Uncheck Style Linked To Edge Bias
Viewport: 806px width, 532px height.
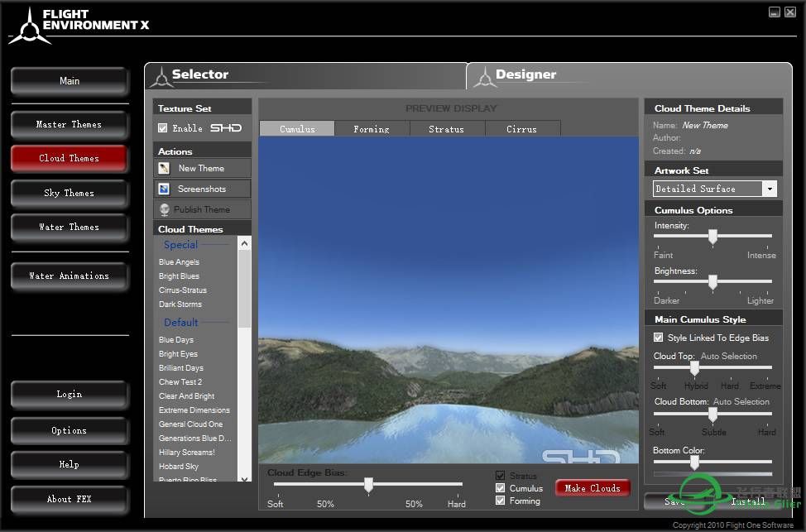[x=659, y=338]
